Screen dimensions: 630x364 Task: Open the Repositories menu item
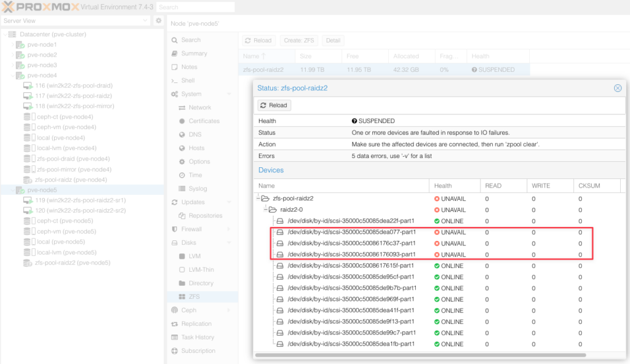[203, 216]
